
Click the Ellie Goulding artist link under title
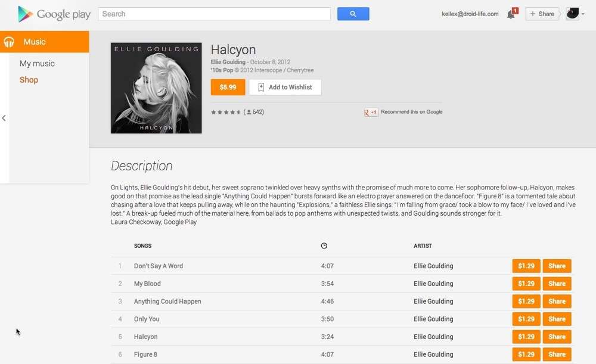[x=228, y=62]
